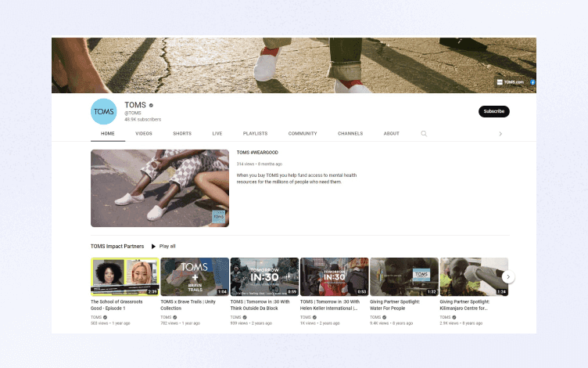Click '314 views • 8 months ago' text
588x368 pixels.
click(x=259, y=164)
